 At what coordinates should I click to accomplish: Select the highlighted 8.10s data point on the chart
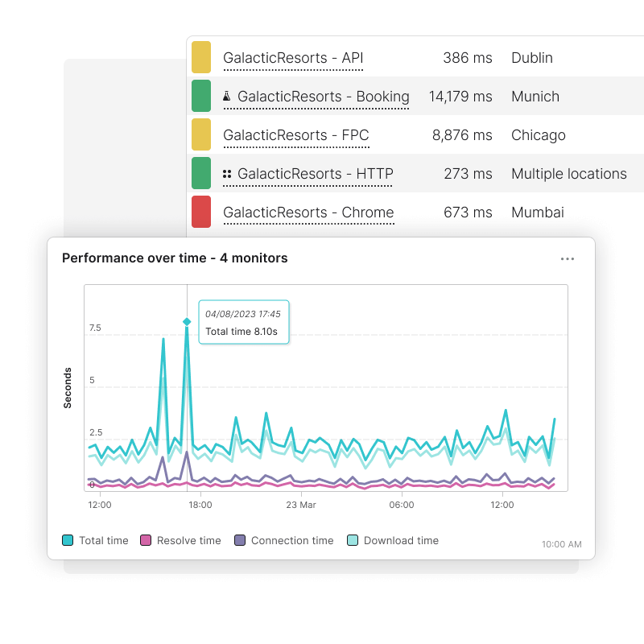(x=188, y=320)
